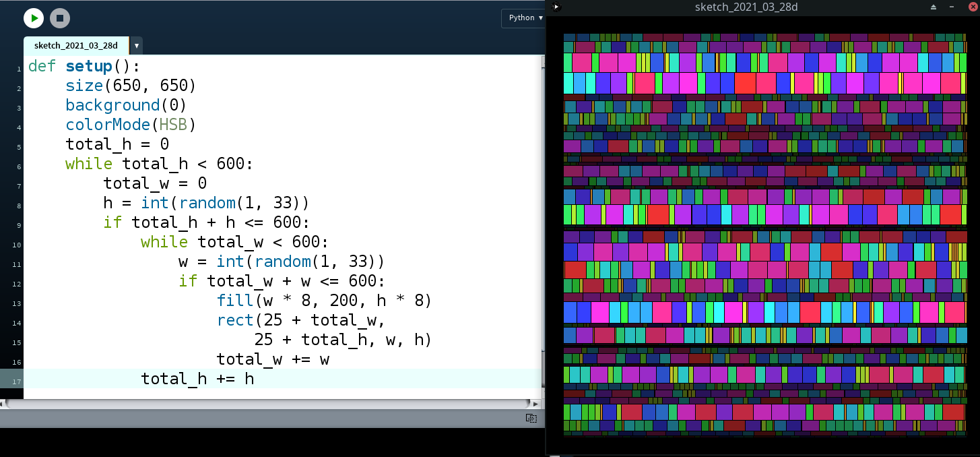Click on the fill(w * 8, 200, h * 8) line

323,300
